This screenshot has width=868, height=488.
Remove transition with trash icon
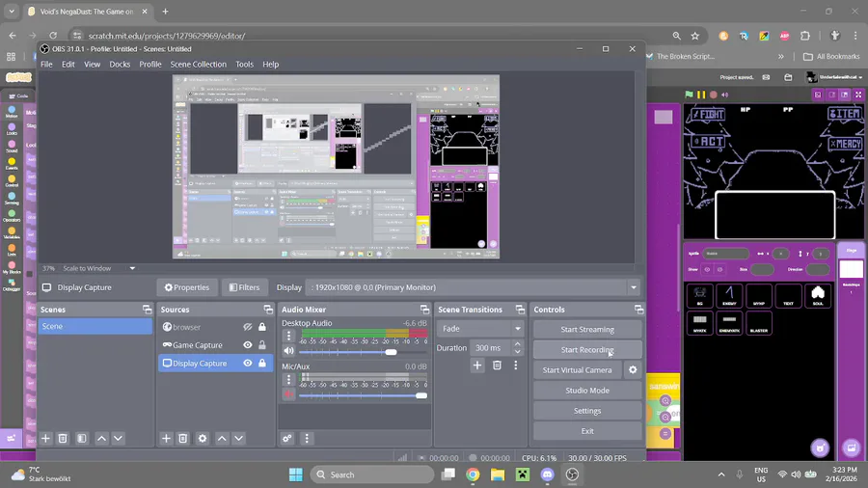pyautogui.click(x=497, y=366)
